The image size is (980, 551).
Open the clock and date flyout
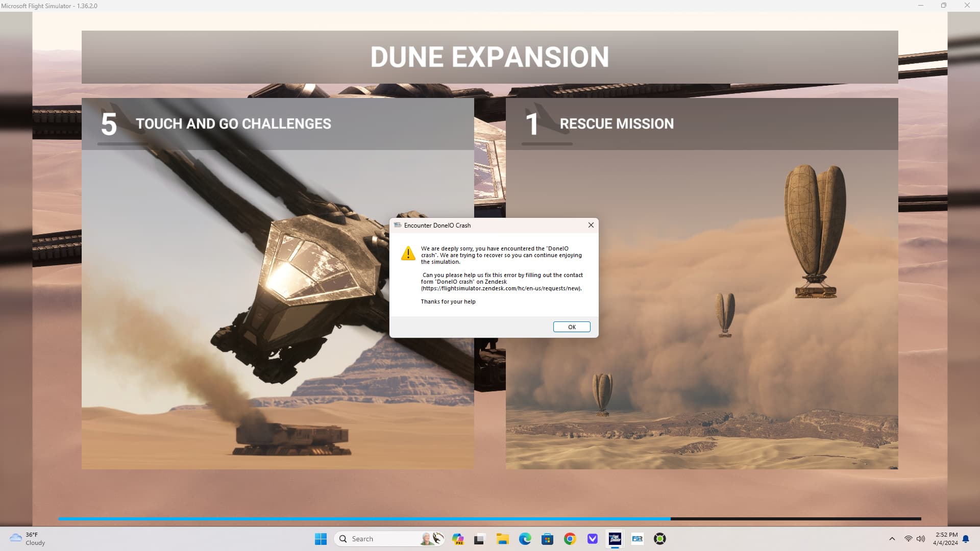945,539
